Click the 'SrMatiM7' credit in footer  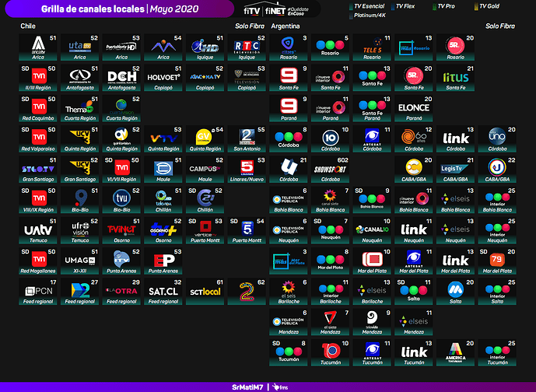click(247, 387)
